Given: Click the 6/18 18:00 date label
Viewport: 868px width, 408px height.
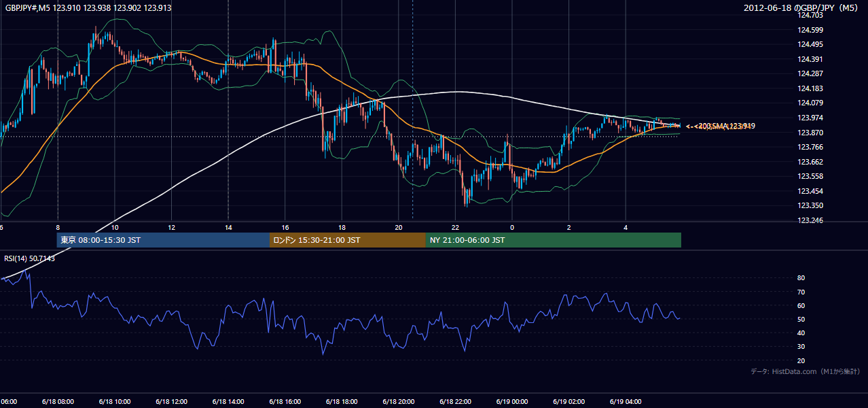Looking at the screenshot, I should point(342,402).
